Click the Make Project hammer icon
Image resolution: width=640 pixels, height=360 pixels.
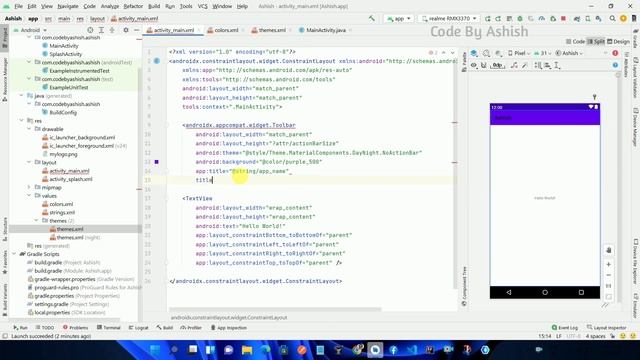pyautogui.click(x=371, y=18)
